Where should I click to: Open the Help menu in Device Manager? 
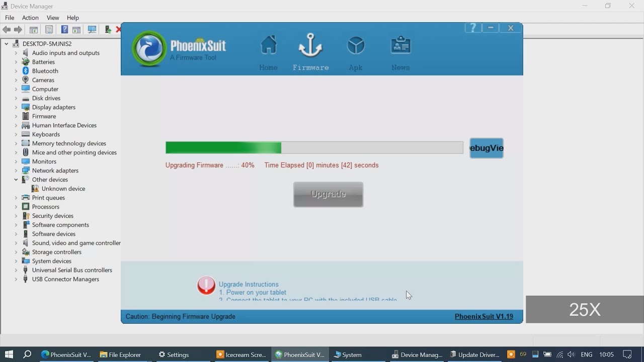pos(73,18)
